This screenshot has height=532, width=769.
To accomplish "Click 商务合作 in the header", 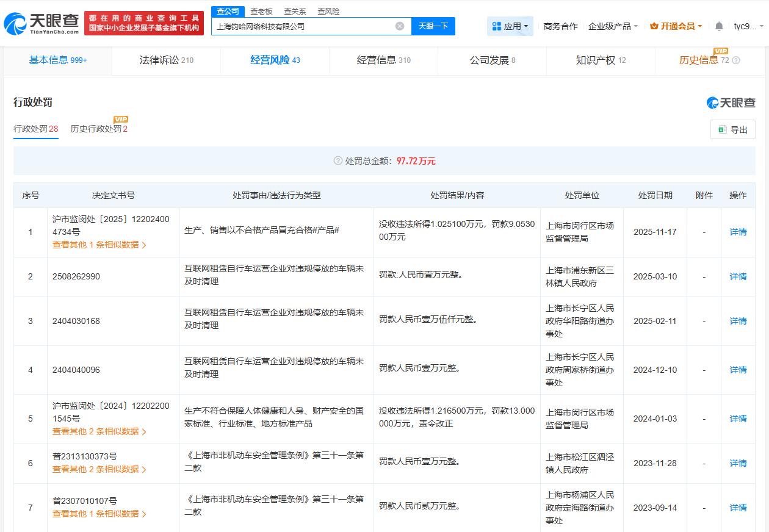I will pyautogui.click(x=560, y=26).
